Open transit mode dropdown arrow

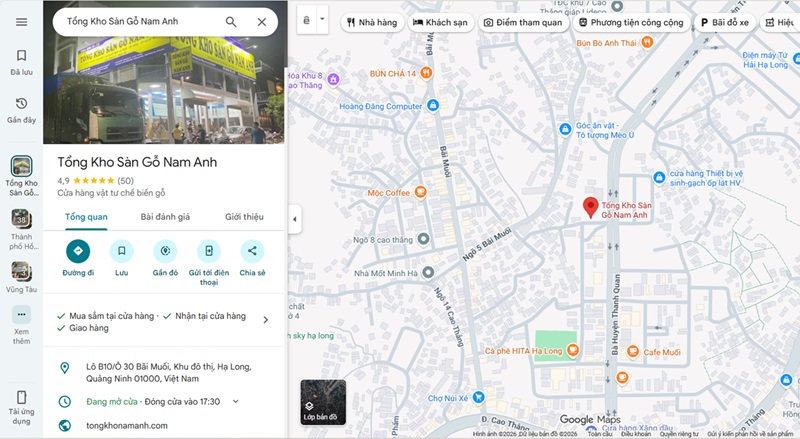pyautogui.click(x=322, y=19)
